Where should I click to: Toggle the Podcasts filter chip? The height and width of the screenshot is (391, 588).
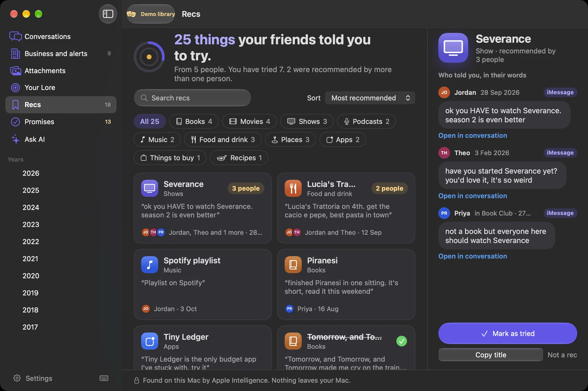(366, 122)
